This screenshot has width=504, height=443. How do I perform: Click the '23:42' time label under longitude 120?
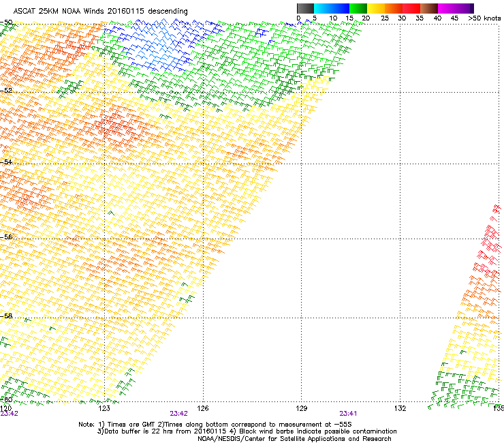click(x=10, y=414)
